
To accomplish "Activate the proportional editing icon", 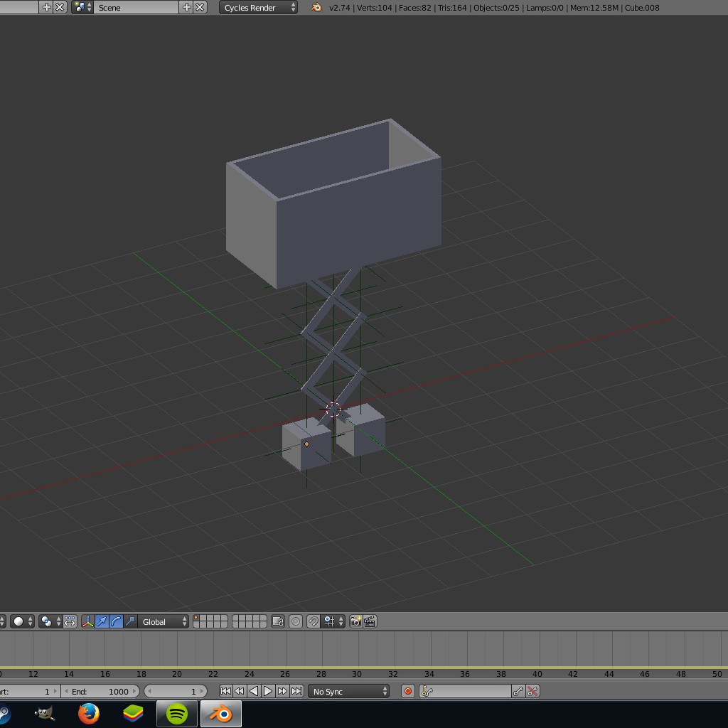I will point(296,621).
